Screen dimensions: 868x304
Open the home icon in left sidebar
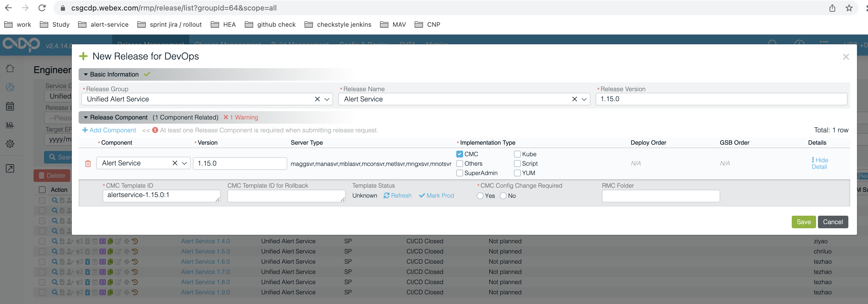pyautogui.click(x=10, y=68)
